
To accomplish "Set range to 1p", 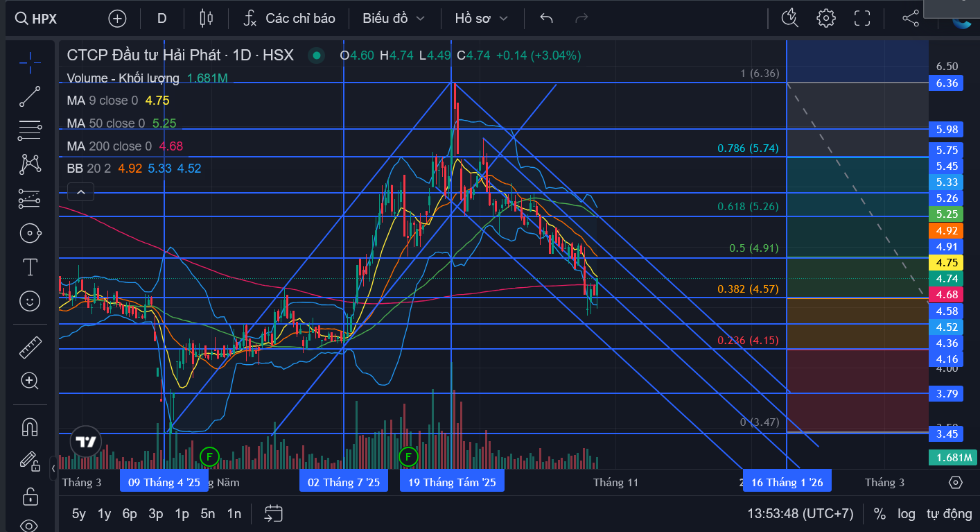I will (x=182, y=514).
